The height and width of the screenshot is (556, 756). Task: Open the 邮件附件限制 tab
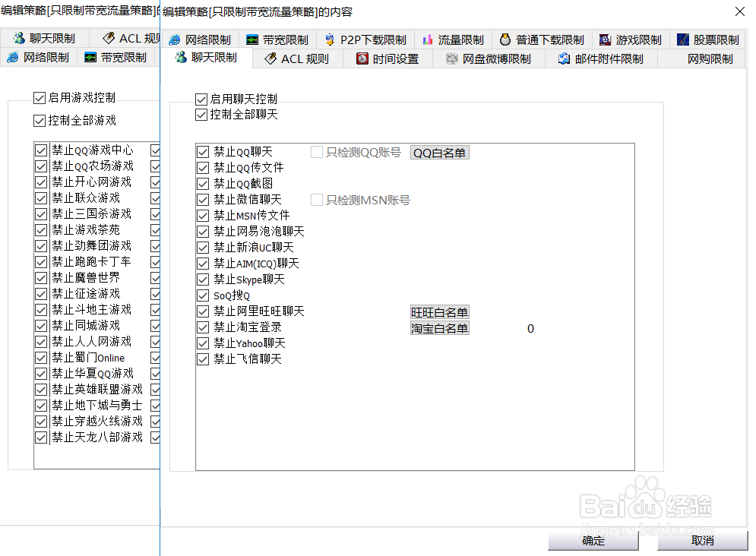601,58
